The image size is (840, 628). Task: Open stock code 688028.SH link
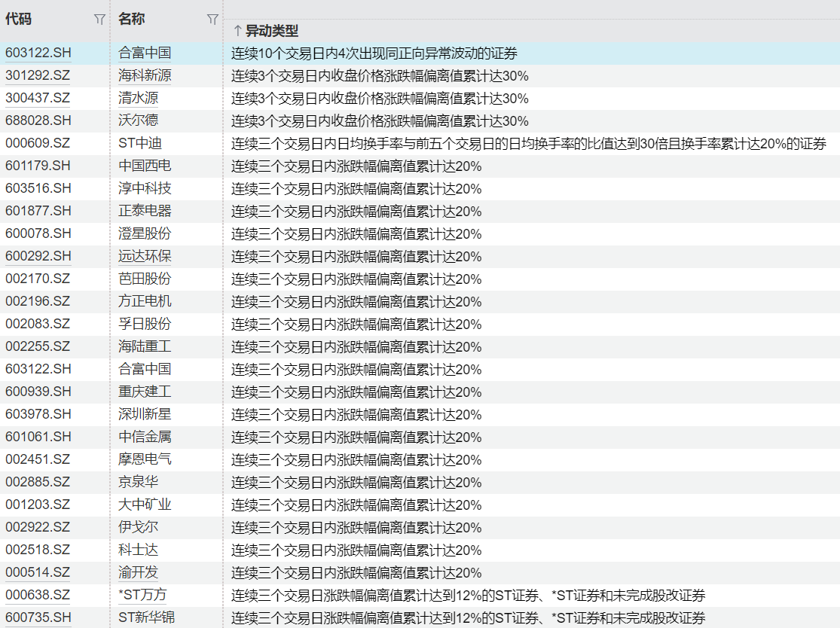[x=38, y=121]
